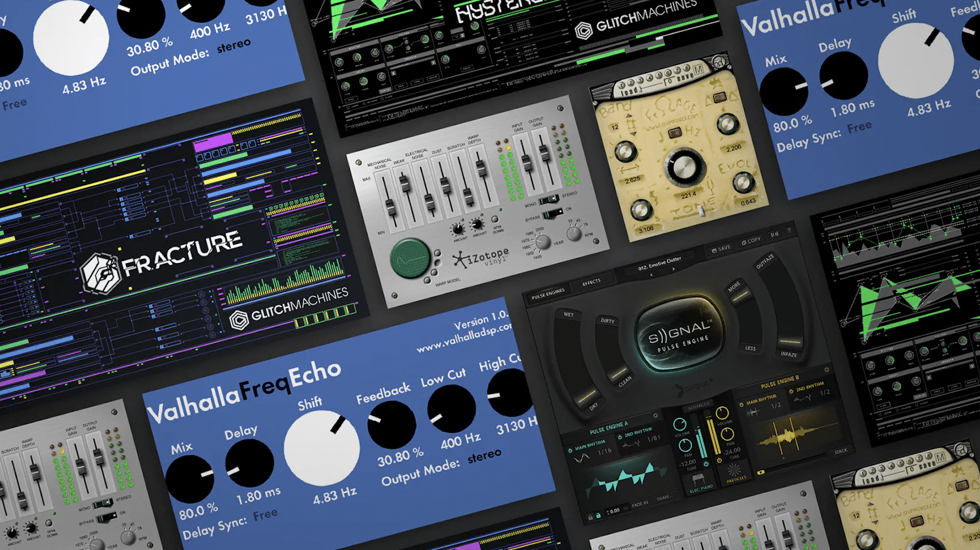This screenshot has width=980, height=550.
Task: Click the green lock icon in Pulse Engine A
Action: point(598,515)
